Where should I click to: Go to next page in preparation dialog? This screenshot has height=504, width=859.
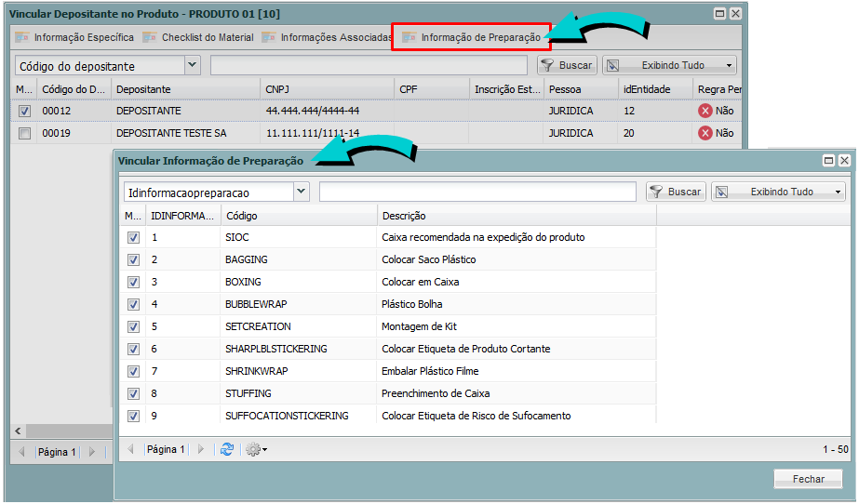(x=200, y=449)
